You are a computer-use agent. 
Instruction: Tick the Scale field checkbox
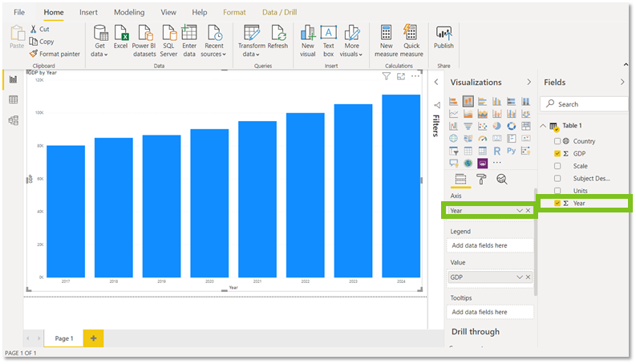pos(557,166)
